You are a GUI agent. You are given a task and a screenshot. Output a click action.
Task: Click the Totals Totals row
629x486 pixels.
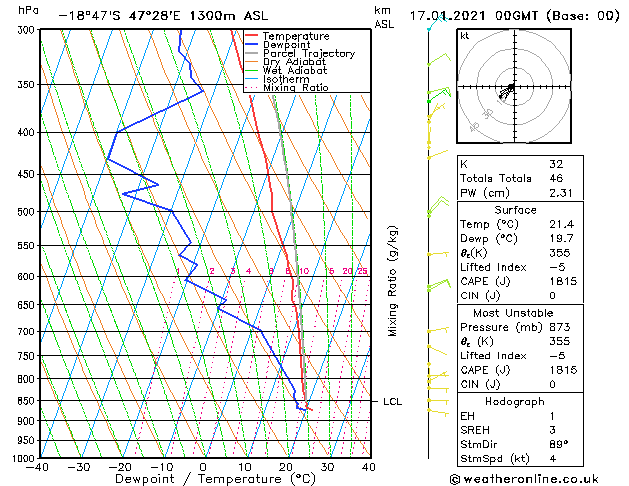[510, 178]
